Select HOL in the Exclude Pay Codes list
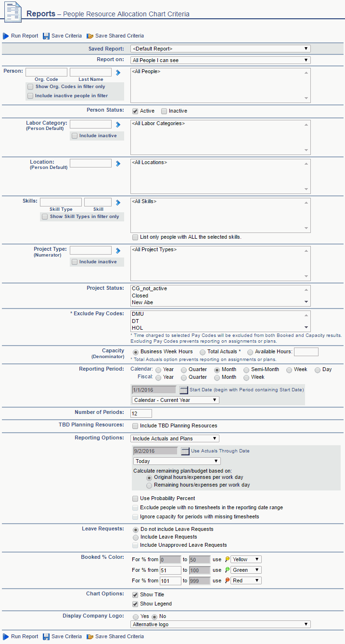This screenshot has width=345, height=644. (137, 328)
